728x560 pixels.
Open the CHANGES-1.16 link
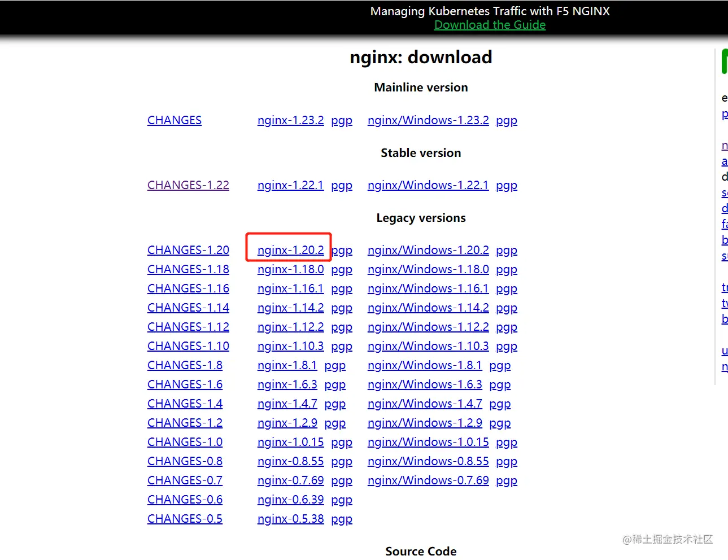coord(188,288)
